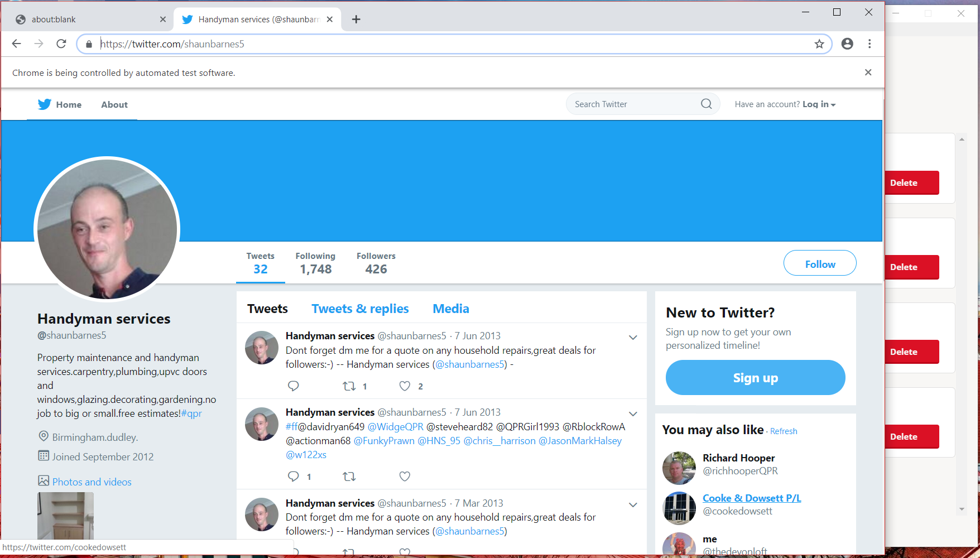Click the Sign up button

point(756,378)
